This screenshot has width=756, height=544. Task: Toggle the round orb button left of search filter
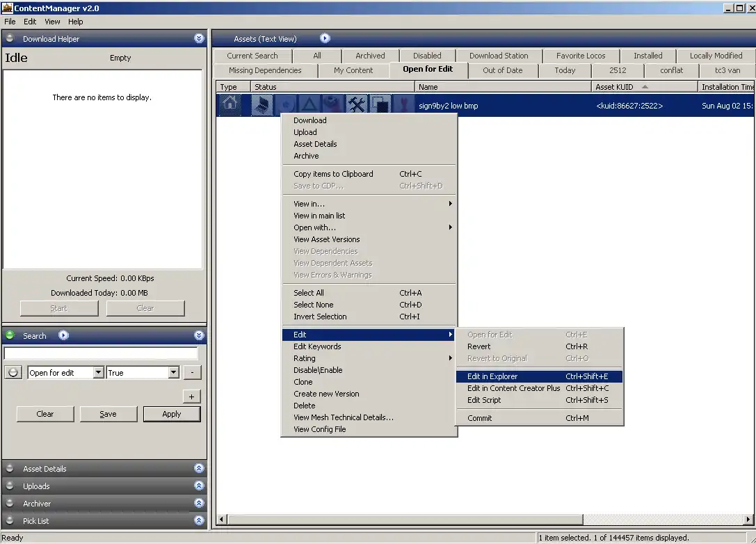point(13,373)
